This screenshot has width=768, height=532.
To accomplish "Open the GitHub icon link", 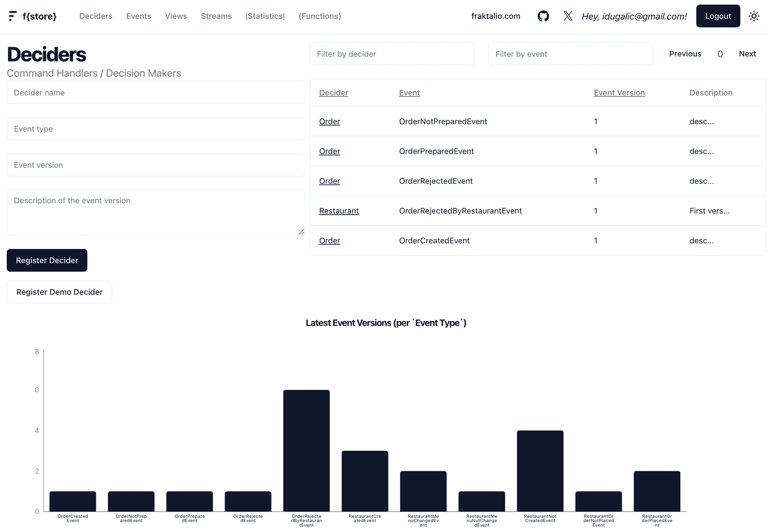I will pos(543,16).
